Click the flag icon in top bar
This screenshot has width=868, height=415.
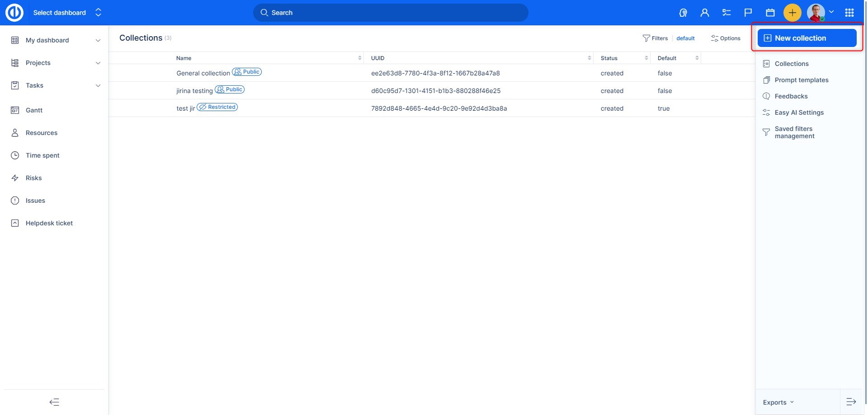(x=748, y=13)
